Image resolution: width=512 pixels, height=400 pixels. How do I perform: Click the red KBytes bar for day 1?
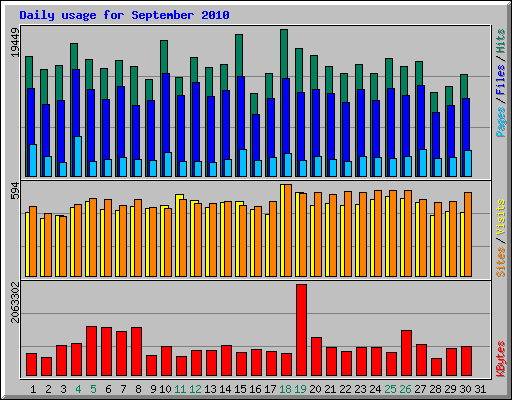[x=31, y=365]
